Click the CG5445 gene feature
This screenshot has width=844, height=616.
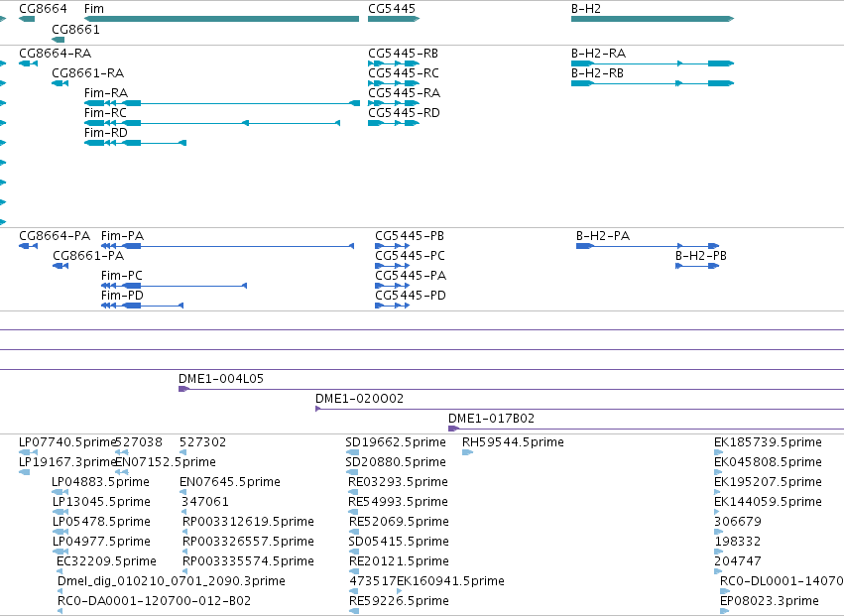tap(394, 19)
